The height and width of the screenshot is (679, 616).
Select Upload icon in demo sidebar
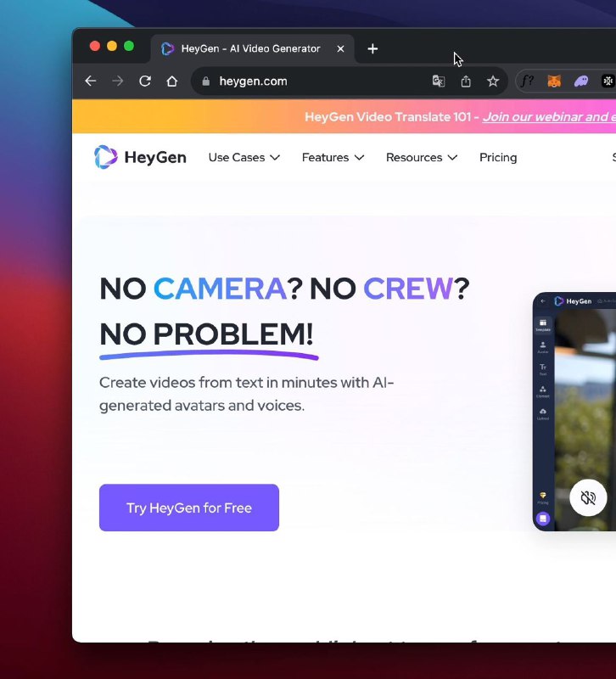[x=543, y=414]
